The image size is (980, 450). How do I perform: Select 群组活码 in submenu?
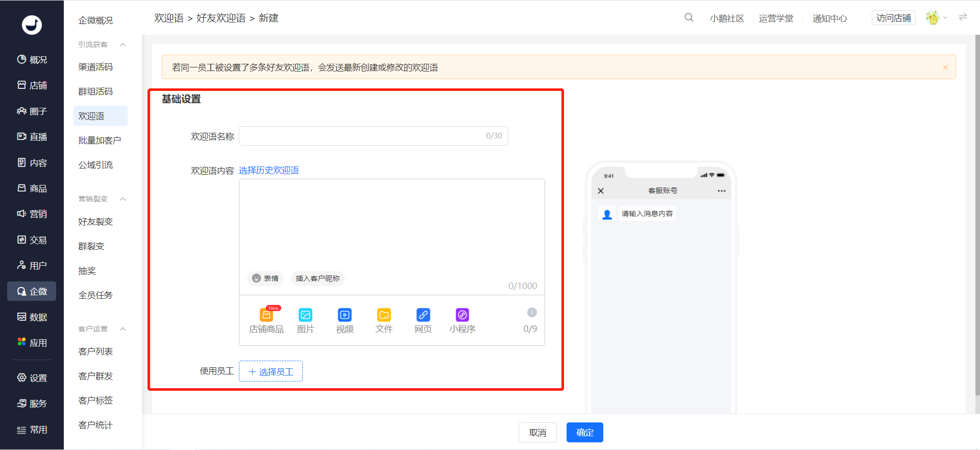pyautogui.click(x=95, y=91)
